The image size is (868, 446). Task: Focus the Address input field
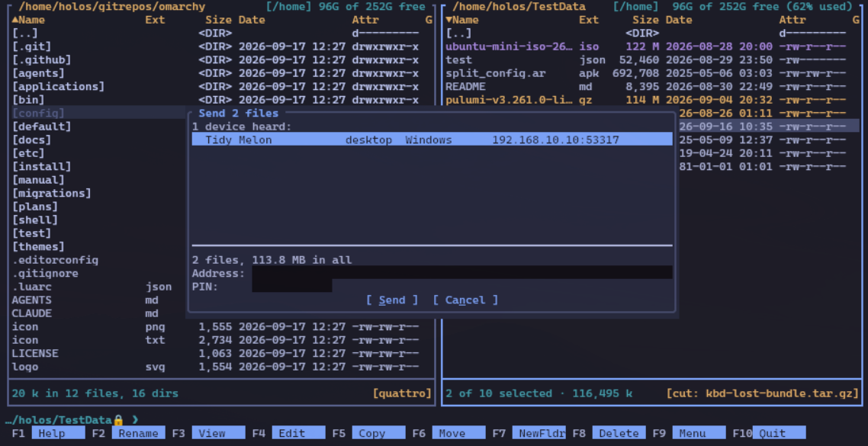click(x=461, y=274)
